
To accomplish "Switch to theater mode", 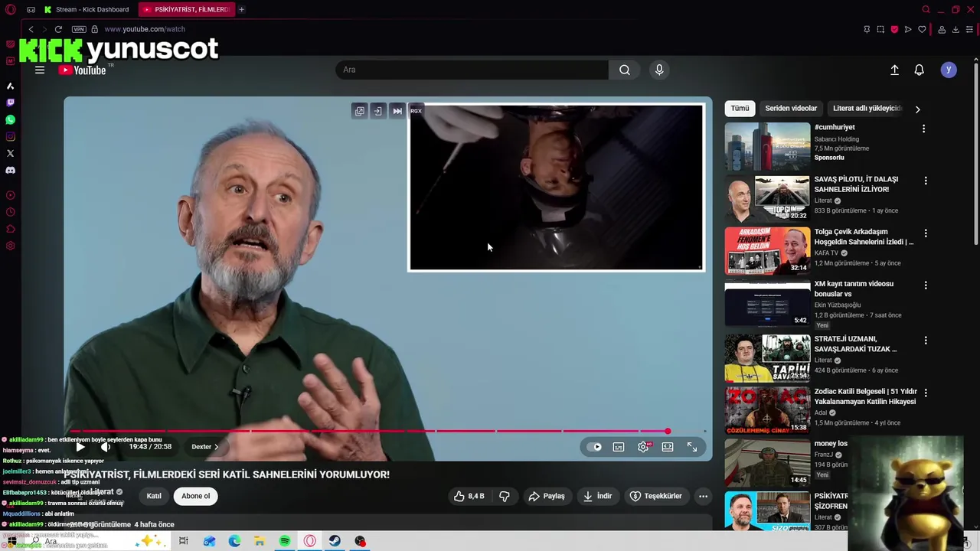I will 668,447.
